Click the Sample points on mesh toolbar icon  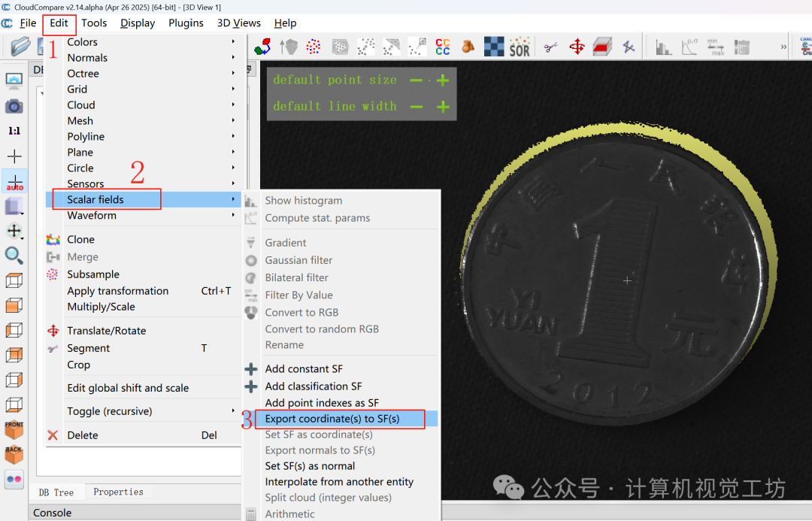coord(340,47)
